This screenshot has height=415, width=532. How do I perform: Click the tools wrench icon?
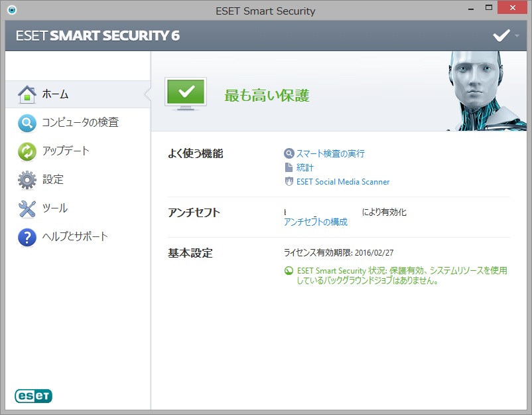tap(27, 208)
